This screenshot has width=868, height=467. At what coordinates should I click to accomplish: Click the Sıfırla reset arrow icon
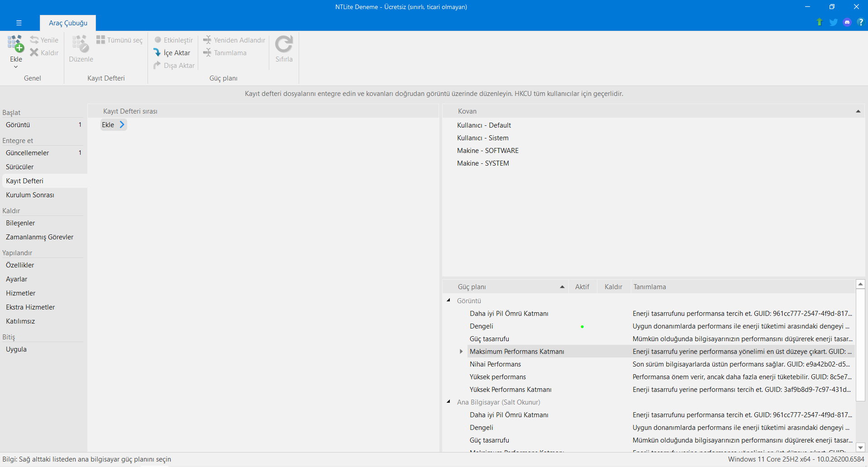[x=284, y=44]
